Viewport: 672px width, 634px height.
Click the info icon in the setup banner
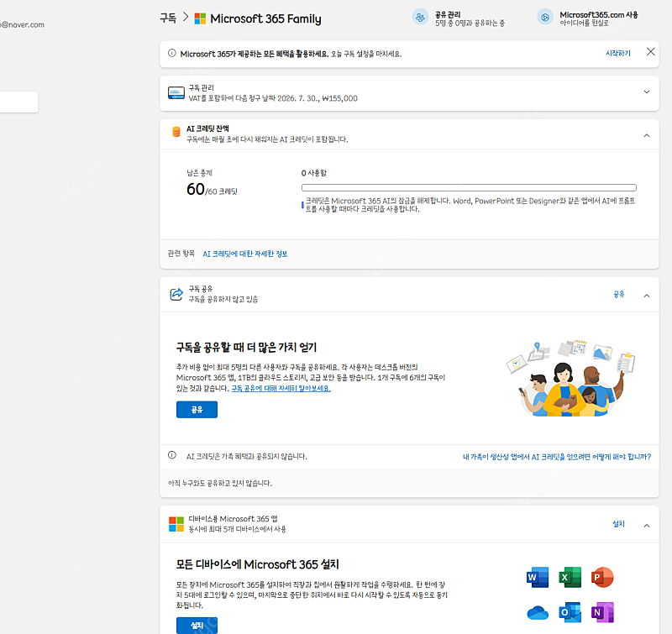coord(172,53)
